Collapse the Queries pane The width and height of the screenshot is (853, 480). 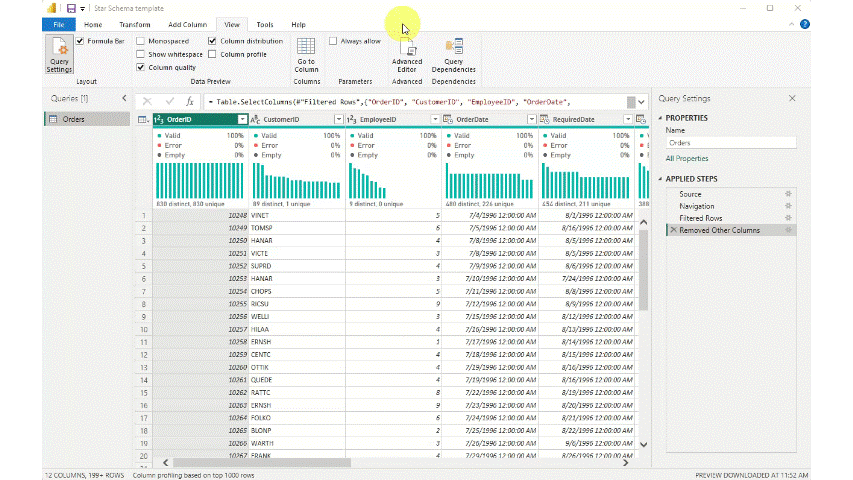coord(124,98)
